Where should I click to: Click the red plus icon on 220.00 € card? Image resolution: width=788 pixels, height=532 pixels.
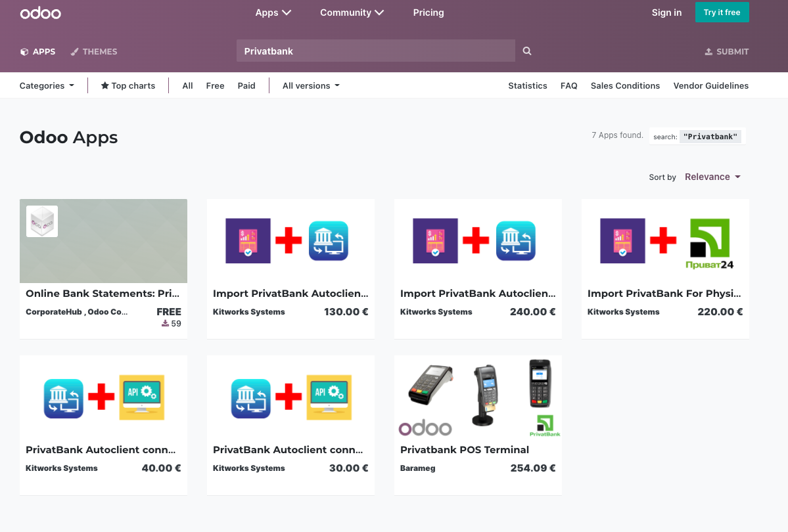pos(663,240)
